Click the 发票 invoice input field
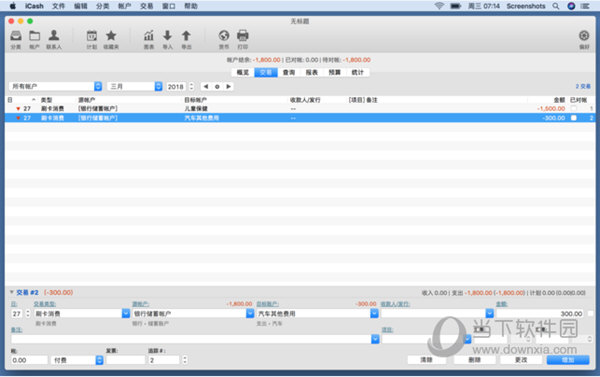The height and width of the screenshot is (377, 600). [125, 360]
